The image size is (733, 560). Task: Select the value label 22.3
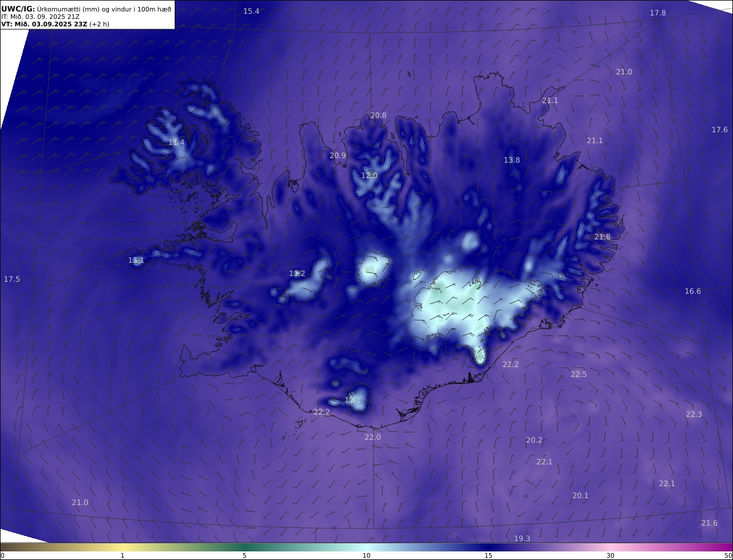(x=694, y=415)
